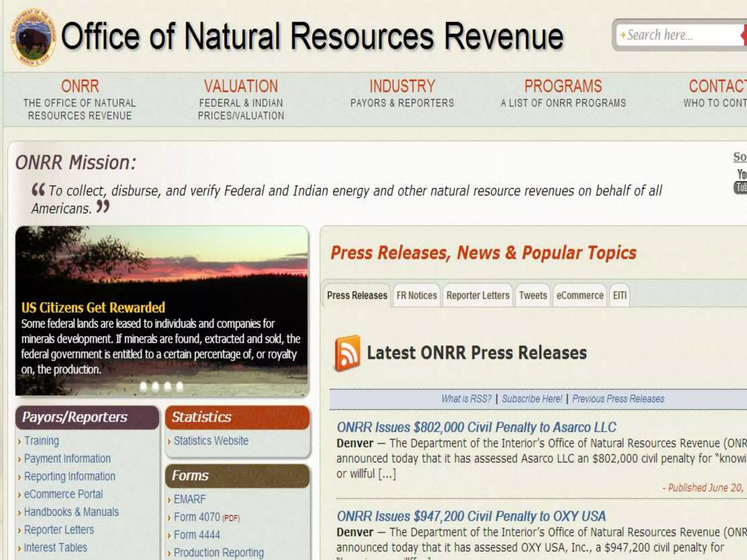
Task: Click the Department of the Interior bison seal logo
Action: click(x=33, y=36)
